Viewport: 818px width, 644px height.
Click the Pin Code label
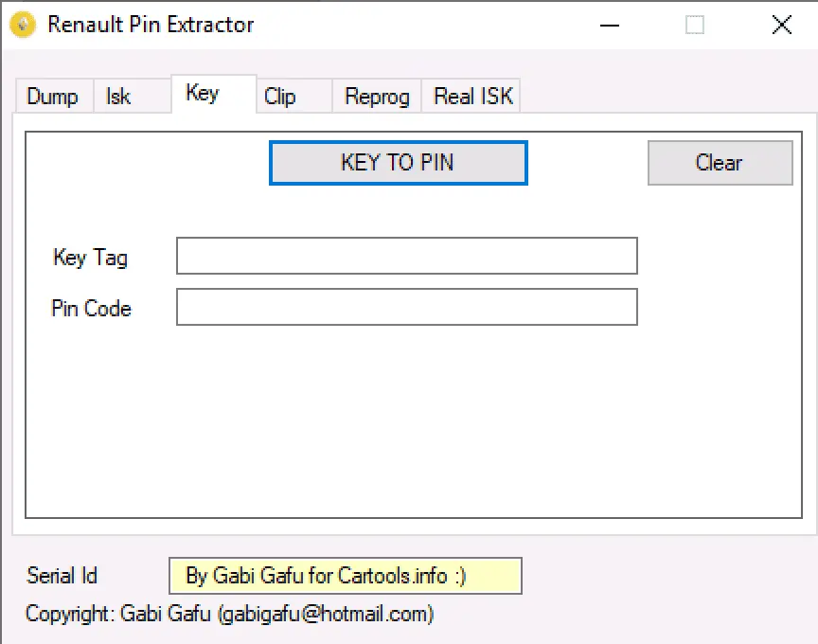(91, 309)
